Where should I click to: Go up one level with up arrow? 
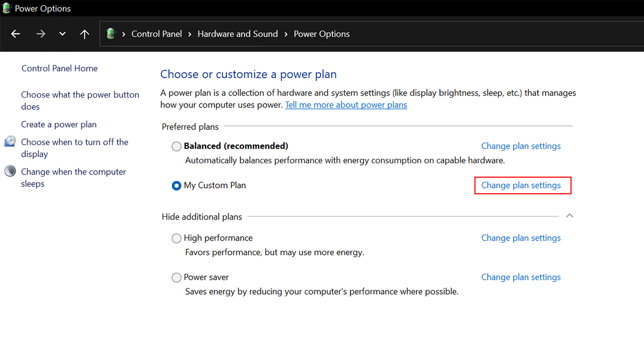(x=84, y=34)
